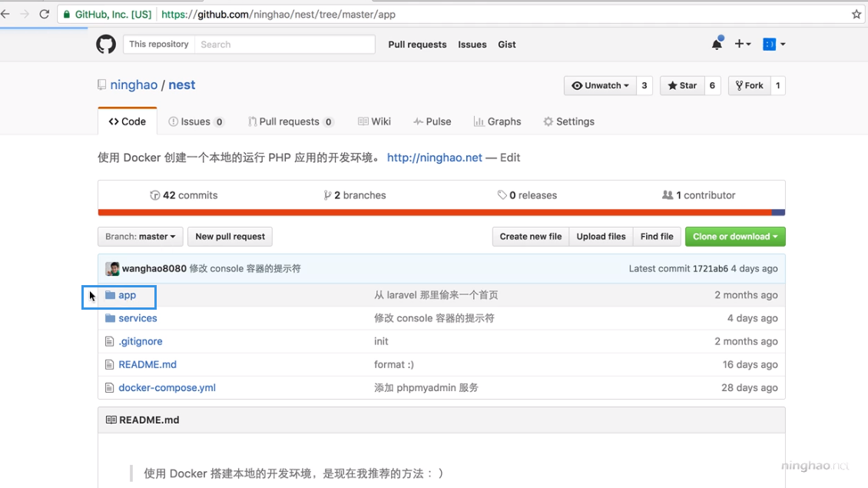Viewport: 868px width, 488px height.
Task: Click the language statistics color bar
Action: tap(441, 213)
